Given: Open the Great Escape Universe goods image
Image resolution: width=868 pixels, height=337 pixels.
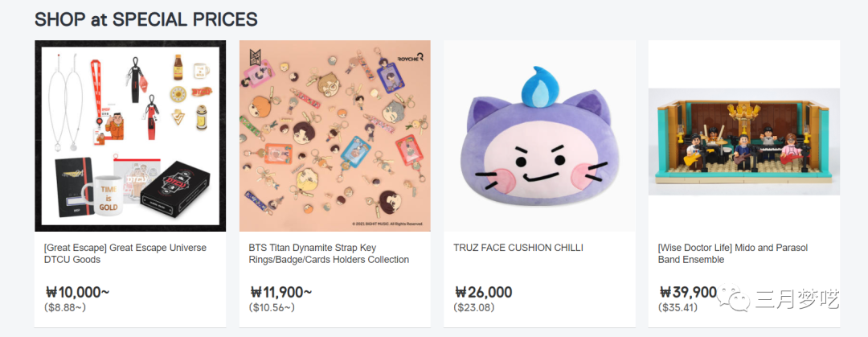Looking at the screenshot, I should (x=132, y=136).
